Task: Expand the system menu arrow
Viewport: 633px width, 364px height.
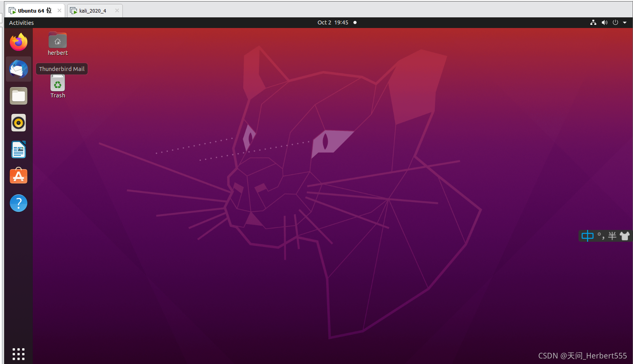Action: point(625,22)
